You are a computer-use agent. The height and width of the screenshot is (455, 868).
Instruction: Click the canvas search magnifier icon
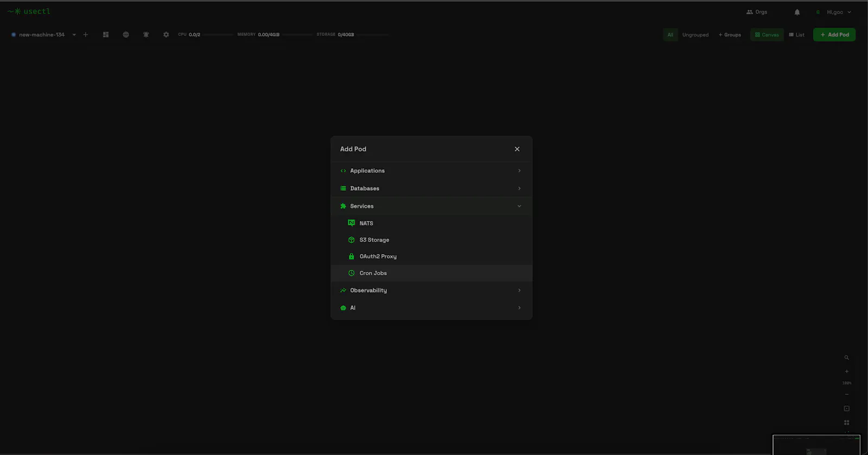coord(846,358)
